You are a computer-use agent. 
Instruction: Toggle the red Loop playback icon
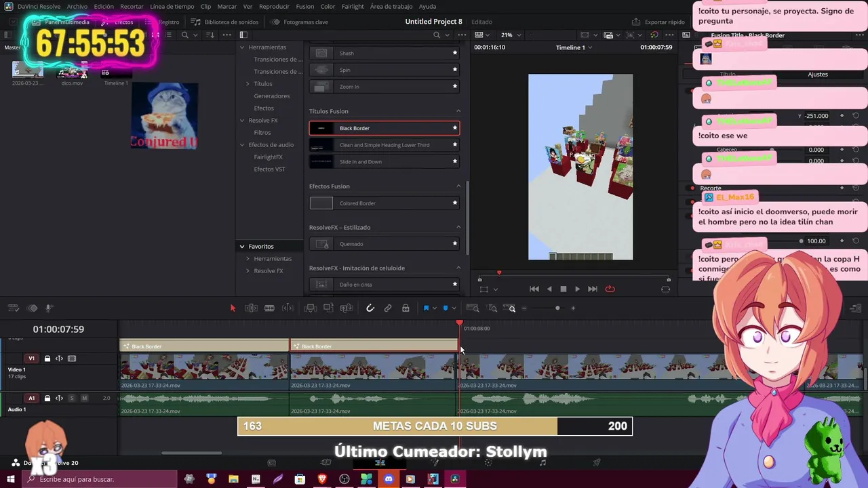coord(610,289)
